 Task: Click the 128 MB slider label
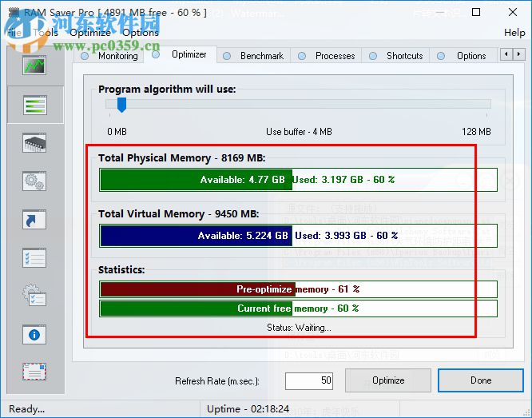[x=476, y=132]
